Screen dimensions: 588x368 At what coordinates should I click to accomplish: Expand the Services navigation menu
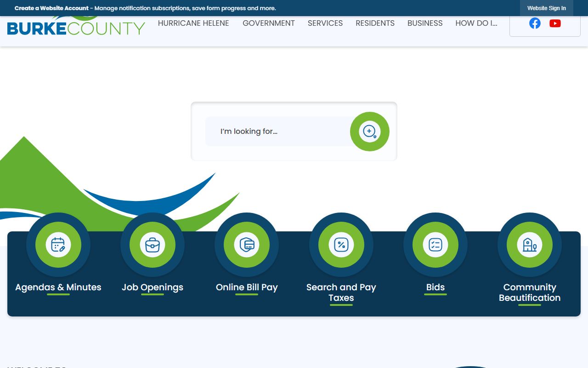tap(325, 23)
